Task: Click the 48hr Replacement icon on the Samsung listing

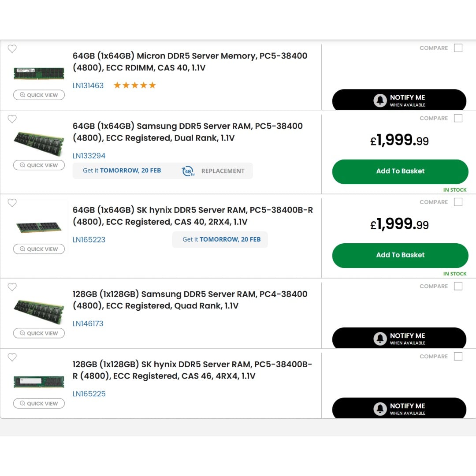Action: [188, 171]
